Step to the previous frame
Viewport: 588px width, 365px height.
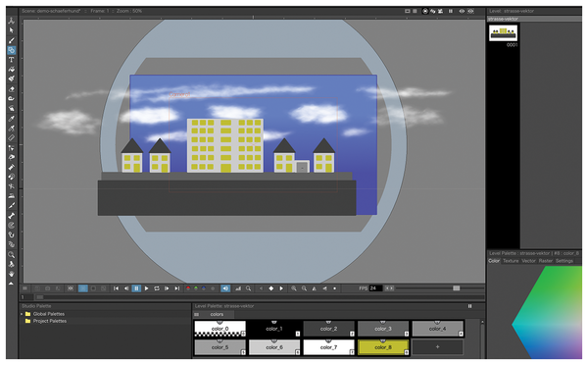tap(126, 288)
